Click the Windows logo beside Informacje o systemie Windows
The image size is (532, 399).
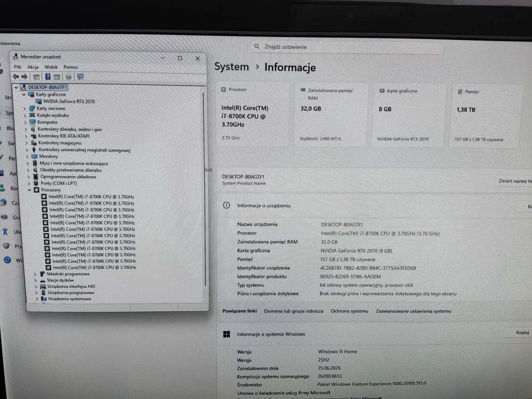point(226,334)
